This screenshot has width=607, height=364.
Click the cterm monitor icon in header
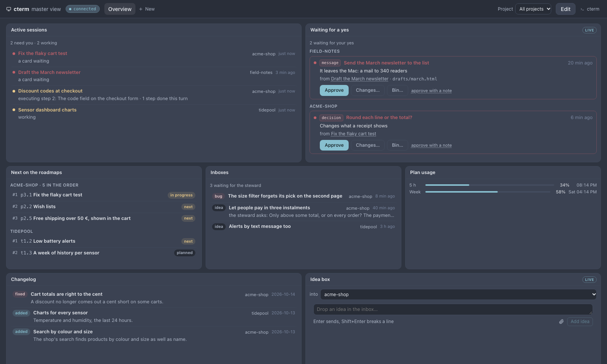9,9
